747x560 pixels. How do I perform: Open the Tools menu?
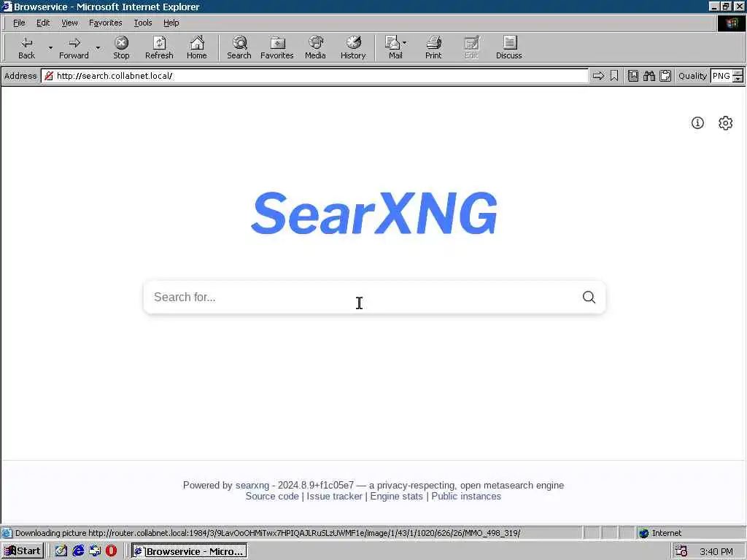[142, 23]
